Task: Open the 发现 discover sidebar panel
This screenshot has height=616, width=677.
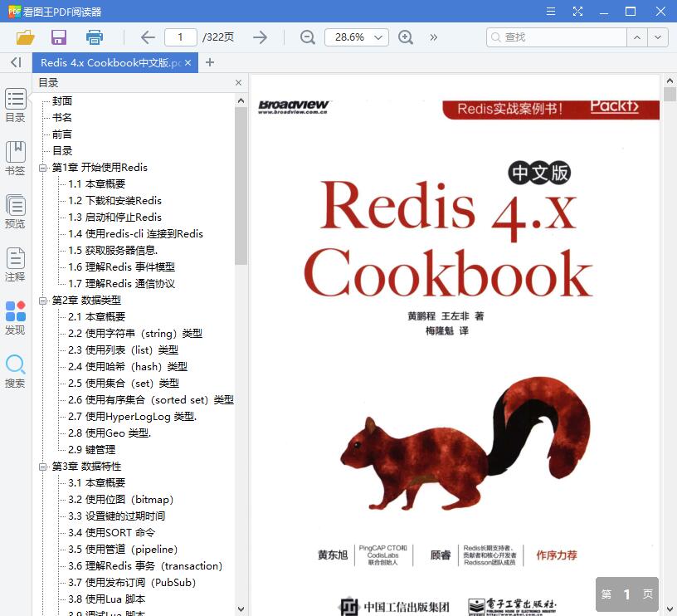Action: [16, 318]
